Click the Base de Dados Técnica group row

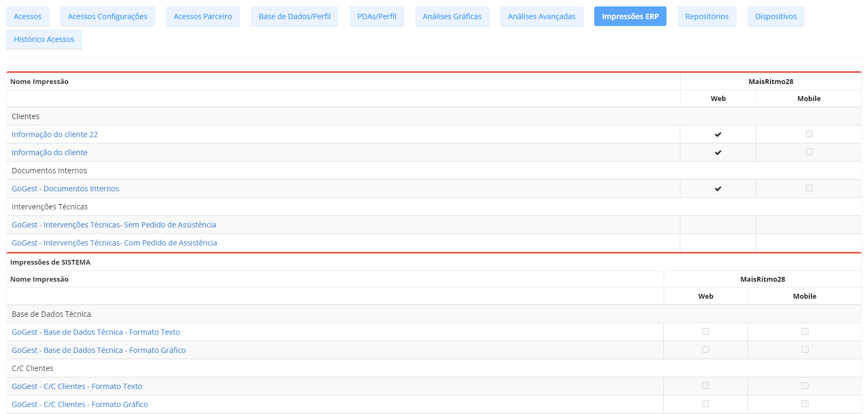[x=434, y=314]
